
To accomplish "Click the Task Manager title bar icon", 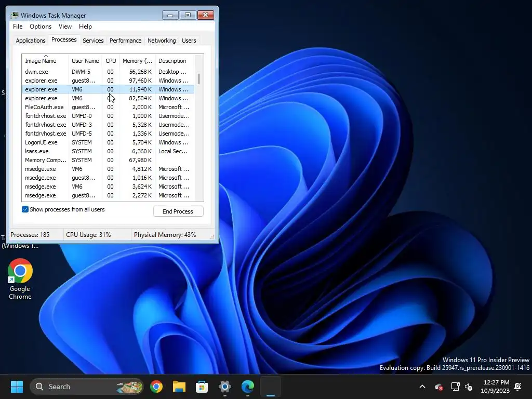I will click(x=14, y=15).
